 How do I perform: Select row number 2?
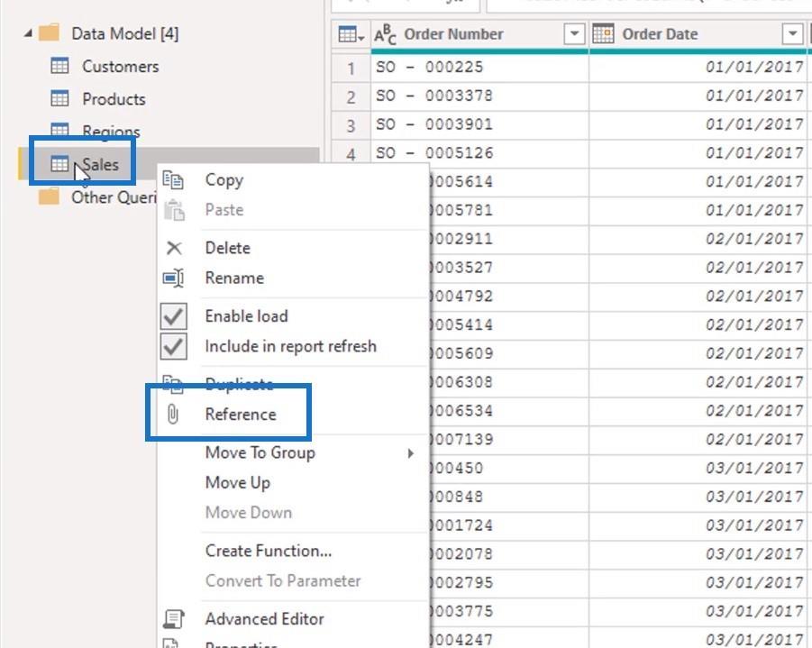351,96
